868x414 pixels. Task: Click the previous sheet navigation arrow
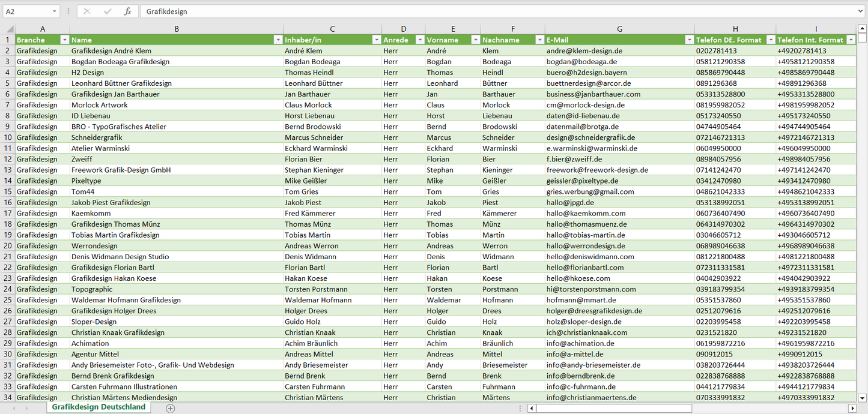coord(13,408)
